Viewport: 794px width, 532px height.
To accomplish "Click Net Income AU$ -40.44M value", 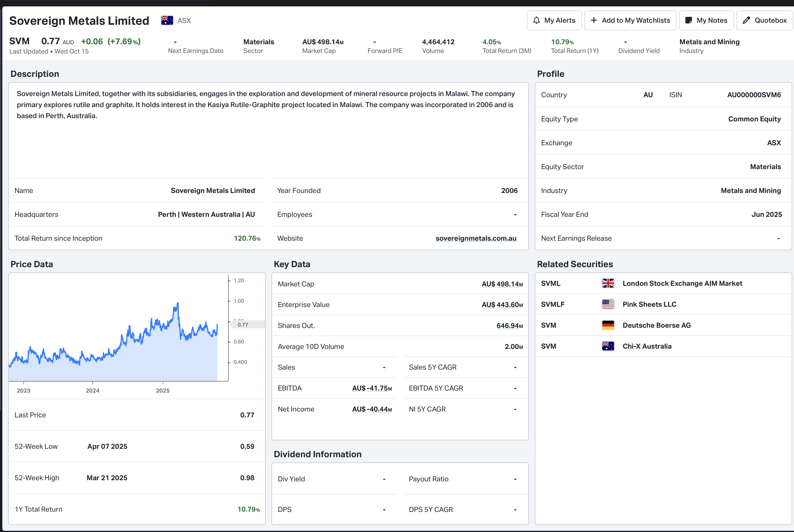I will [x=372, y=409].
